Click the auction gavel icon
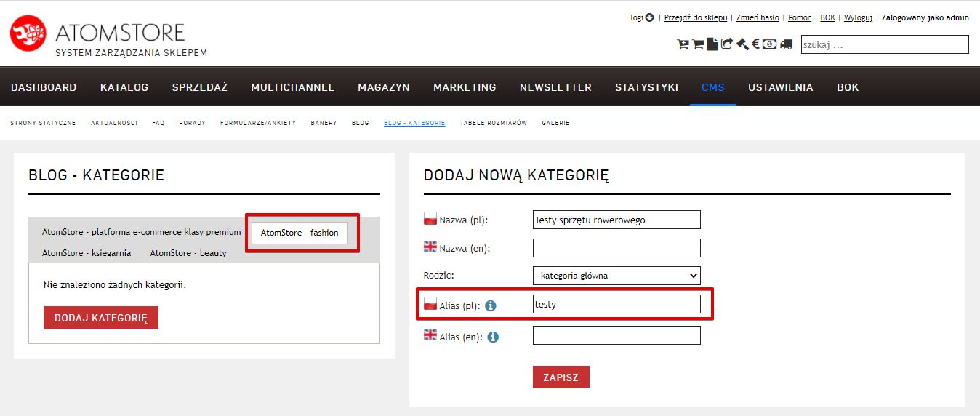 click(742, 44)
